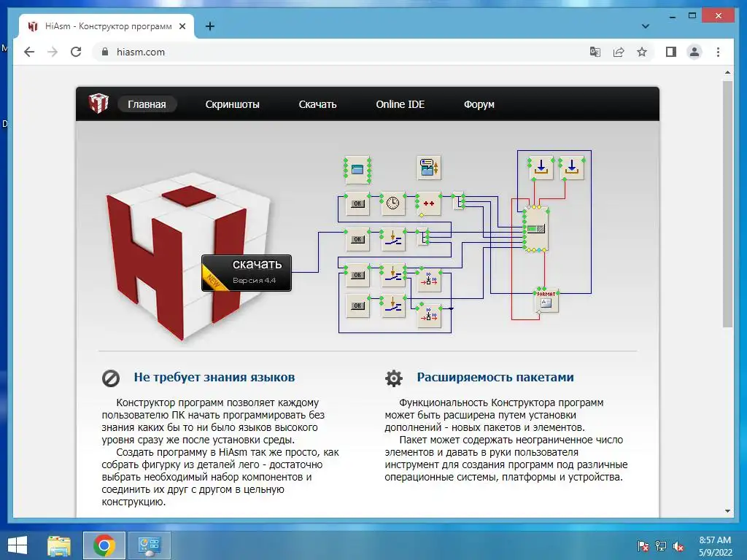The width and height of the screenshot is (747, 560).
Task: Click the gear icon beside Расширяемость пакетами
Action: pyautogui.click(x=394, y=378)
